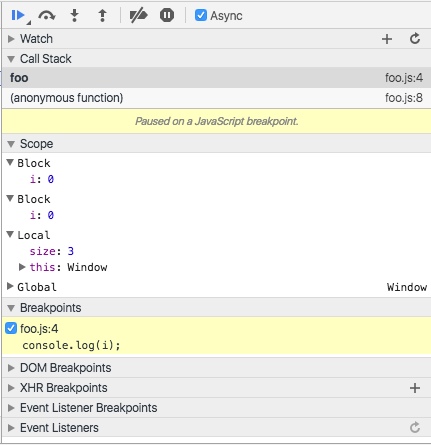Expand Event Listener Breakpoints section

[11, 408]
